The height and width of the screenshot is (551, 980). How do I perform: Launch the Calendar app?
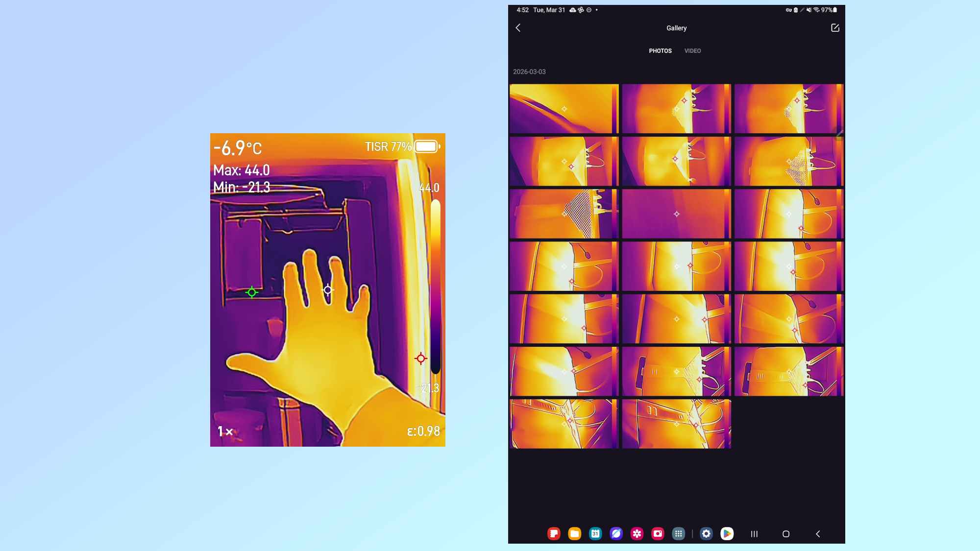(x=596, y=533)
